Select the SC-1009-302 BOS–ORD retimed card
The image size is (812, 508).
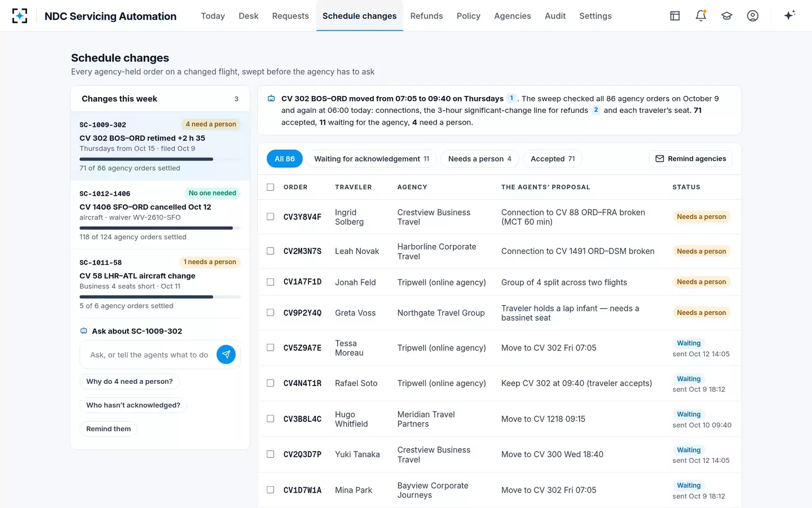160,146
